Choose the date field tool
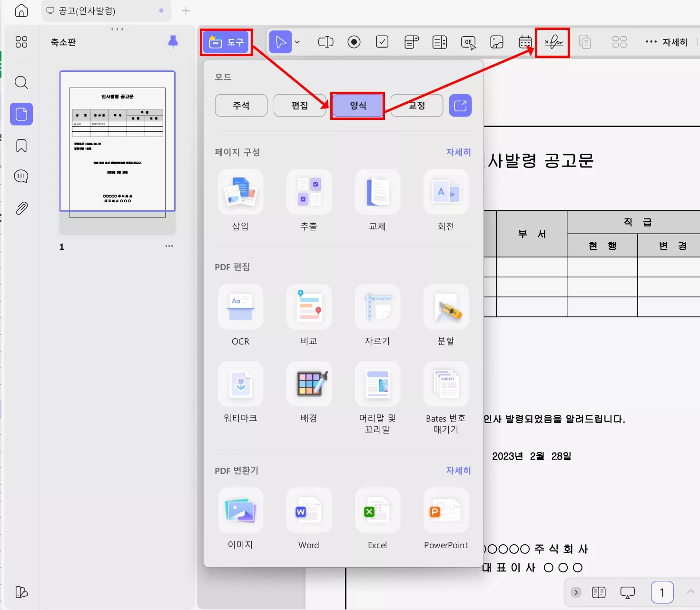Screen dimensions: 700x610 (524, 42)
